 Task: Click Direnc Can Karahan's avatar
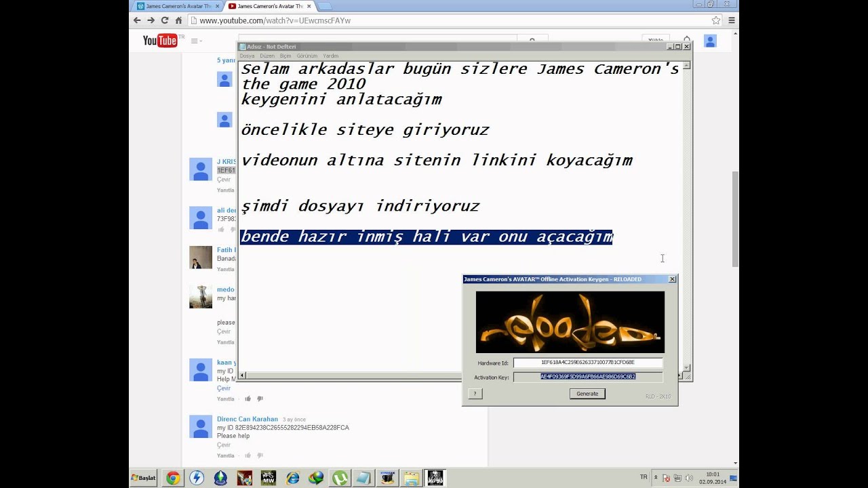point(201,426)
